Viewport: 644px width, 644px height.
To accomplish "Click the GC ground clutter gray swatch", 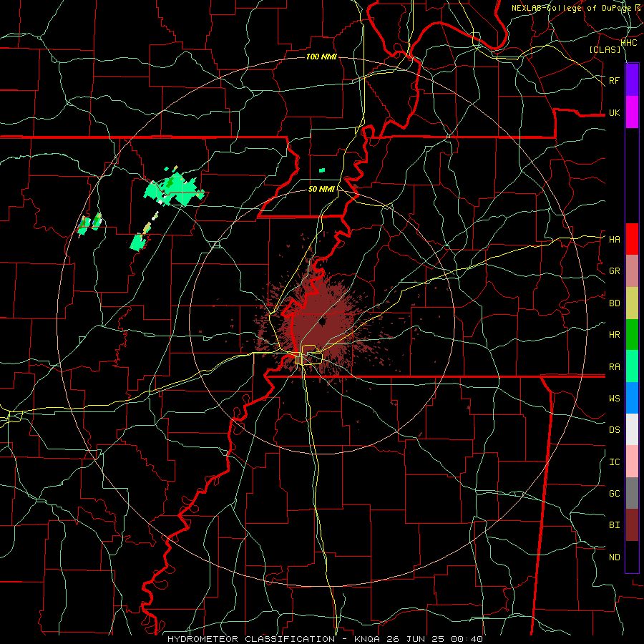I will [632, 493].
